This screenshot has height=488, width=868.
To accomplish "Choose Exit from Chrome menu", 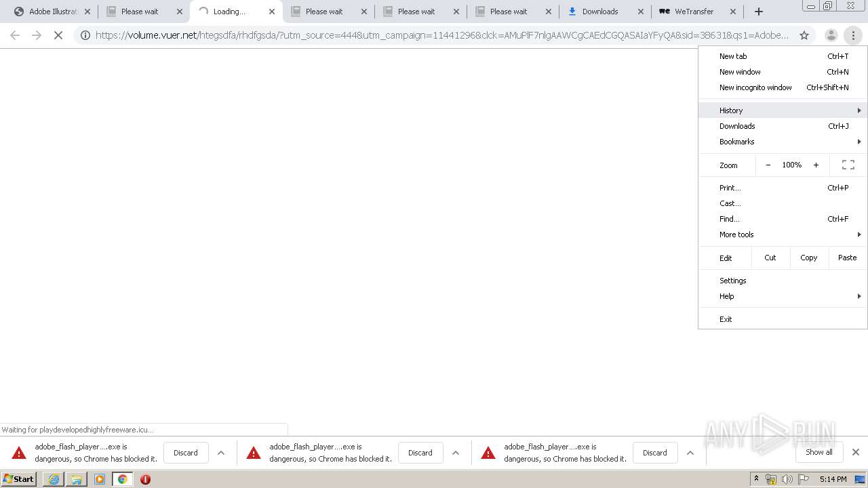I will pos(783,319).
